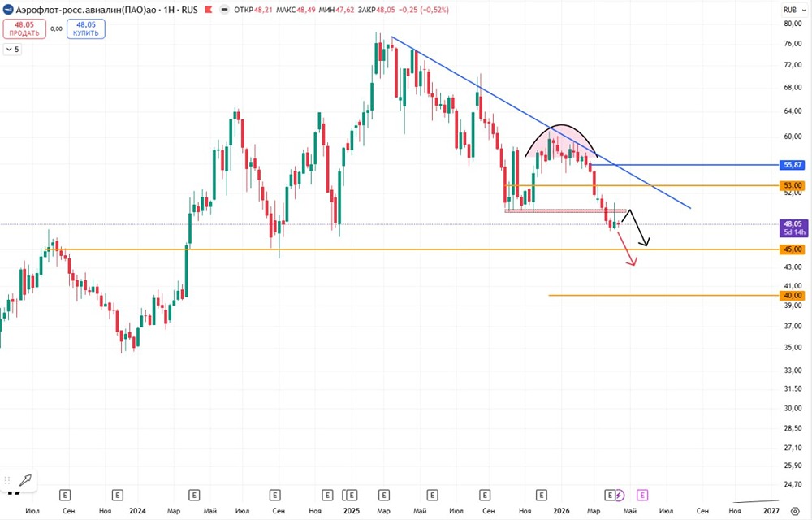Open chart settings gear on the time axis
The height and width of the screenshot is (520, 812).
coord(795,511)
